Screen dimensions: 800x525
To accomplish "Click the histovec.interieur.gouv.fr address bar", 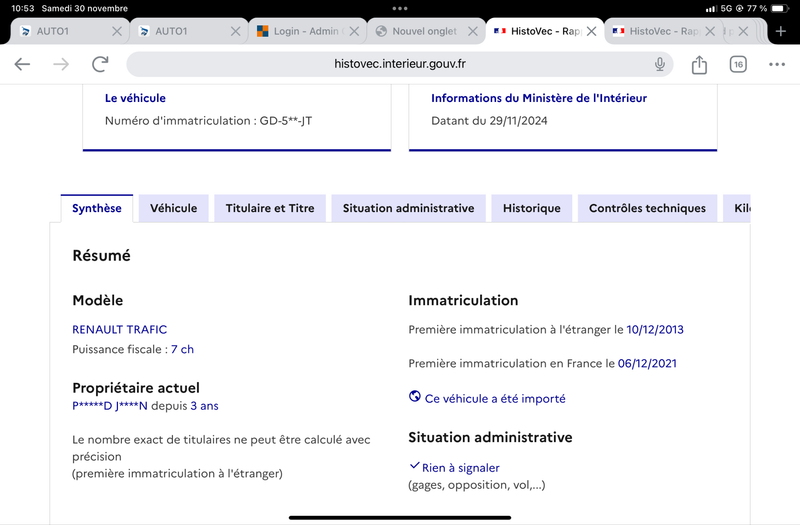I will (399, 64).
